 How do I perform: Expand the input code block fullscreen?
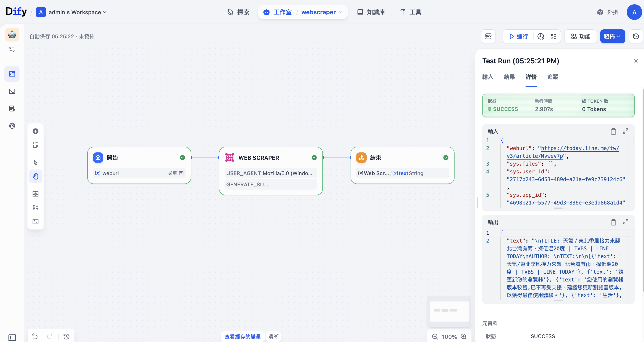pos(626,131)
